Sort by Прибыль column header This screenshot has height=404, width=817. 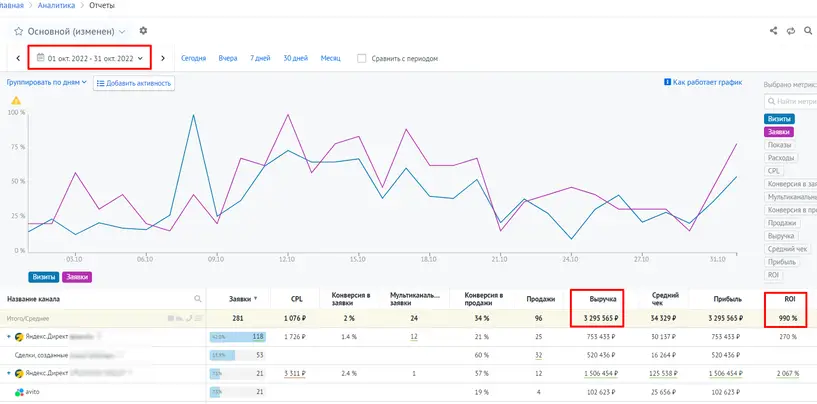point(727,299)
